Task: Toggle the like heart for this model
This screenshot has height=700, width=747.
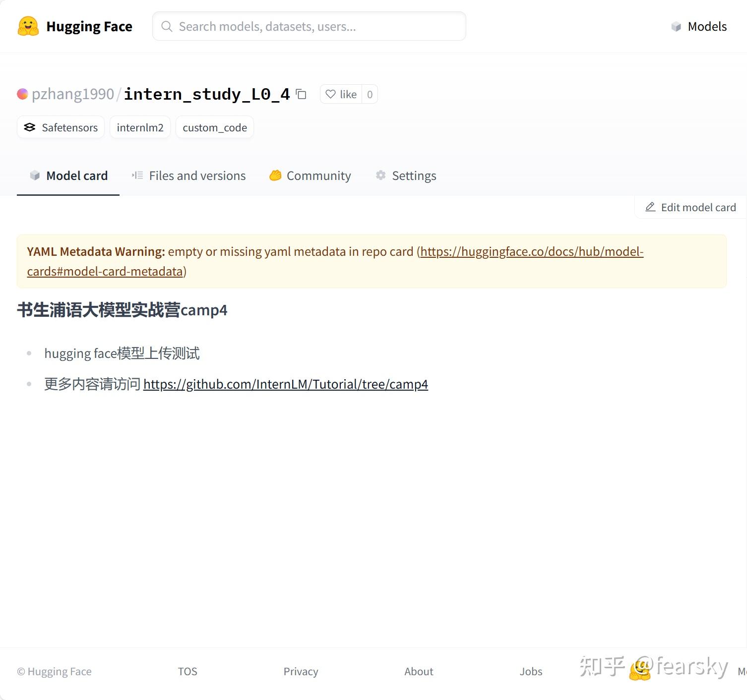Action: pos(341,94)
